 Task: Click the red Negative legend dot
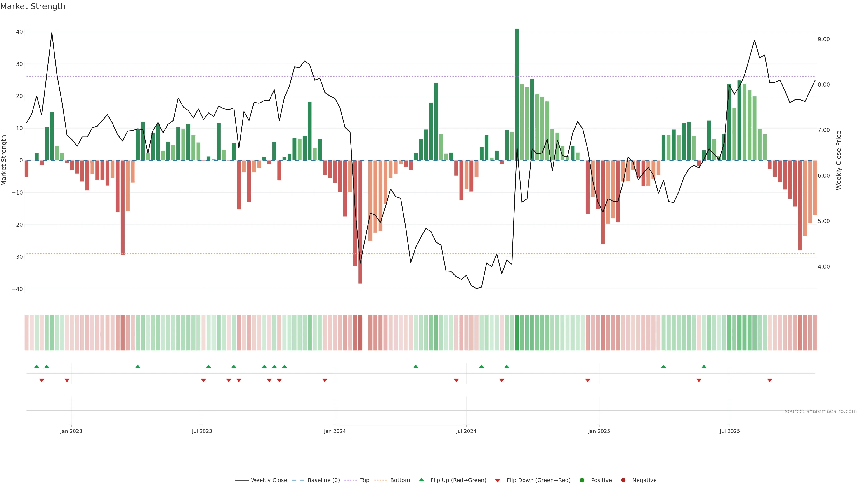pos(623,480)
